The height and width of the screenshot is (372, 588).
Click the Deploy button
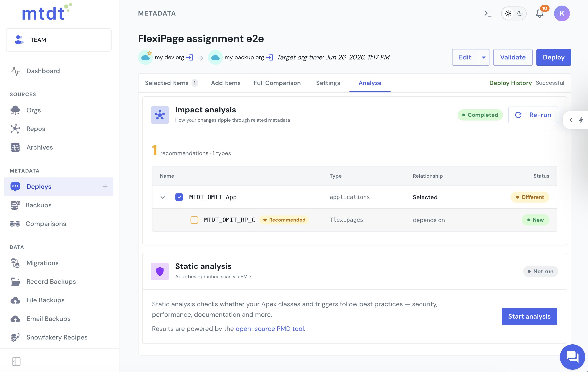click(554, 57)
